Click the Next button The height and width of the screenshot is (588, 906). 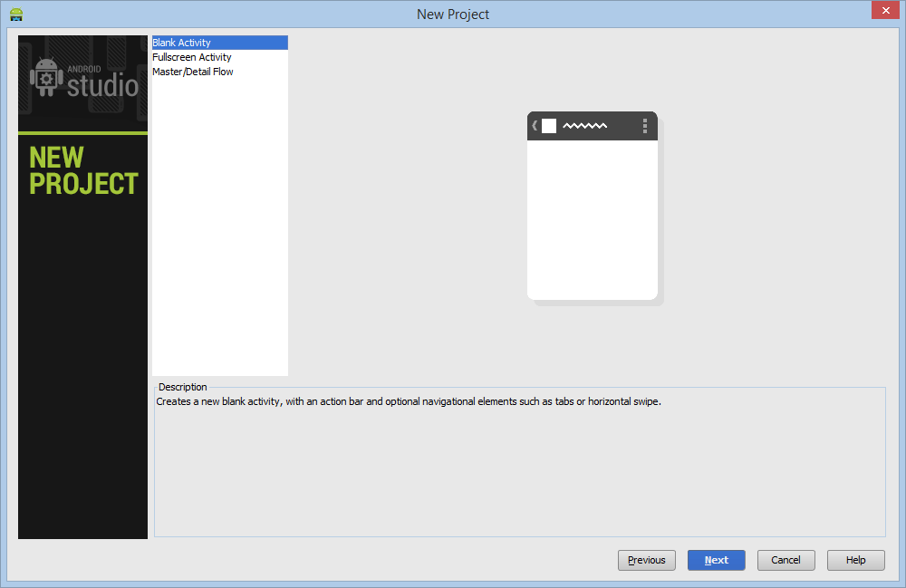pos(716,559)
